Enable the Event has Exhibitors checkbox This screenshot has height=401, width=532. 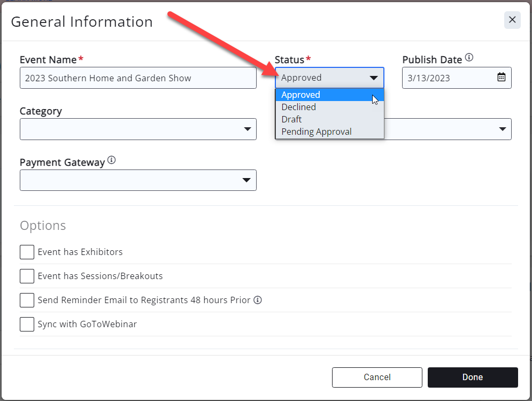(27, 252)
